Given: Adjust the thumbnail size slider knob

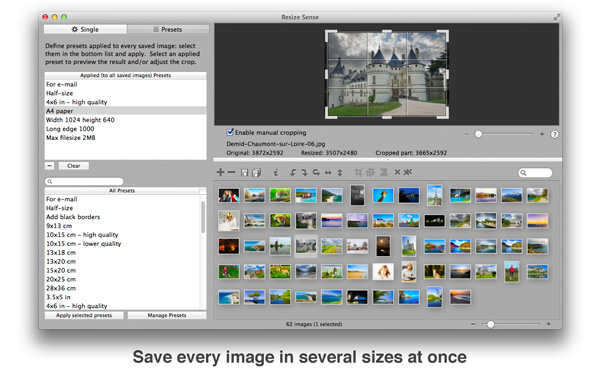Looking at the screenshot, I should point(491,324).
